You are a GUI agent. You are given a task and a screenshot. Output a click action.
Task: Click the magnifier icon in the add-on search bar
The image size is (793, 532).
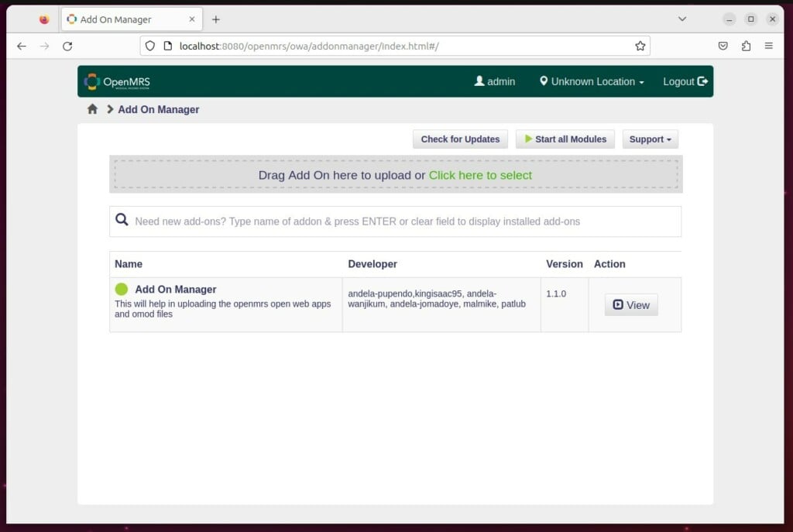point(122,219)
